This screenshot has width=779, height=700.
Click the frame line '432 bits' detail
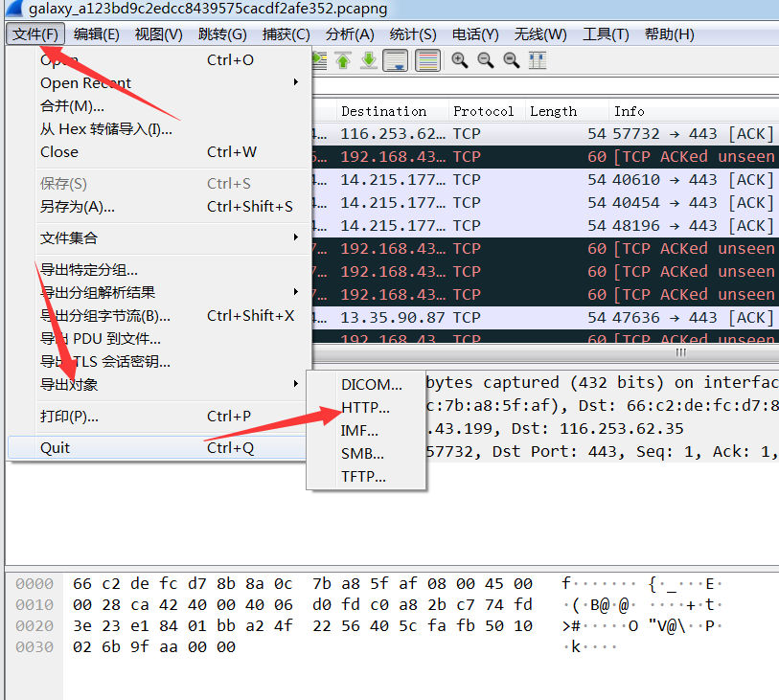(602, 382)
